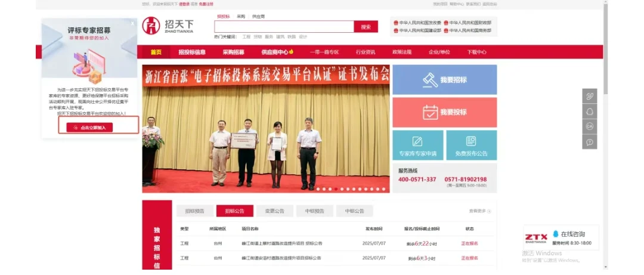Open the 采购招募 nav item

[x=233, y=52]
